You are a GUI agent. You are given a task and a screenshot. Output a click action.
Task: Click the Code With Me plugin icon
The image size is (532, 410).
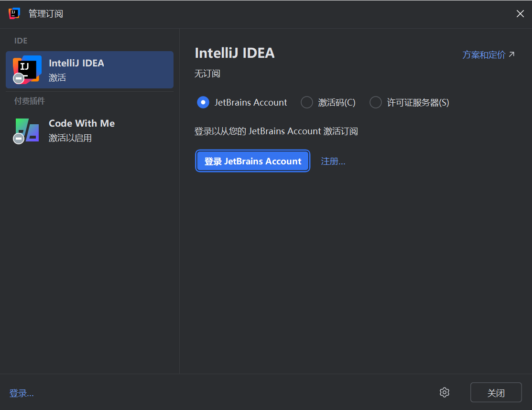click(x=27, y=130)
